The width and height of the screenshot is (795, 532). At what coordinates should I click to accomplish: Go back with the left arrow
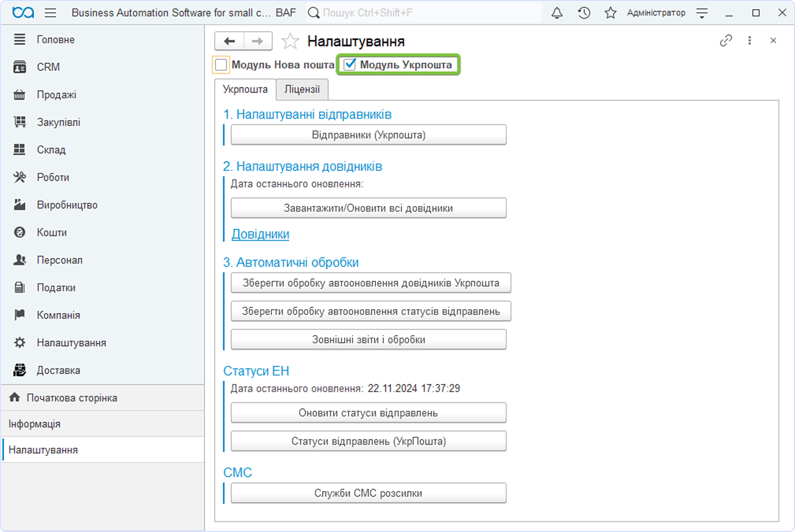tap(229, 41)
